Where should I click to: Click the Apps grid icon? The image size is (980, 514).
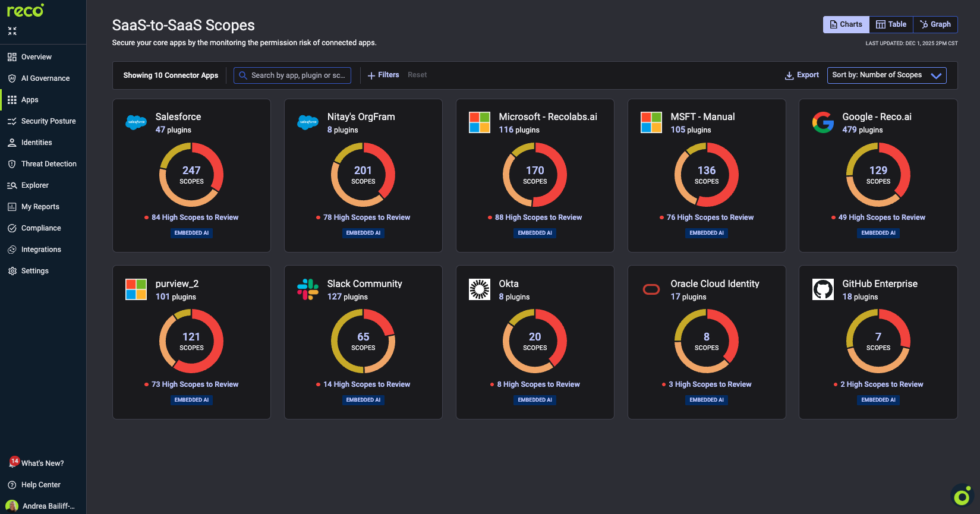coord(12,100)
